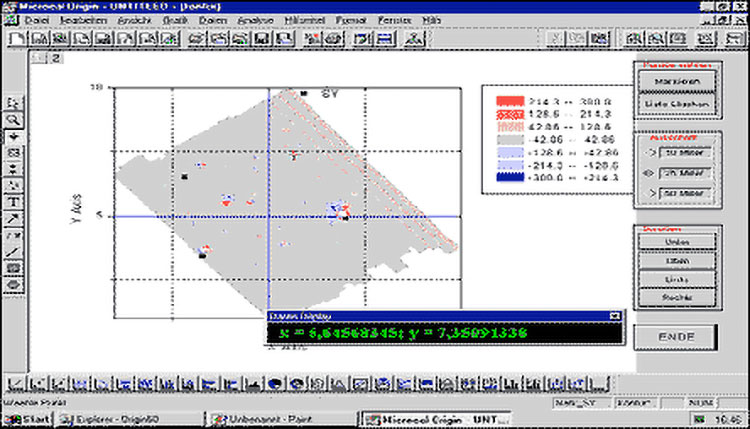Viewport: 750px width, 429px height.
Task: Open the Grafik menu
Action: click(x=175, y=20)
